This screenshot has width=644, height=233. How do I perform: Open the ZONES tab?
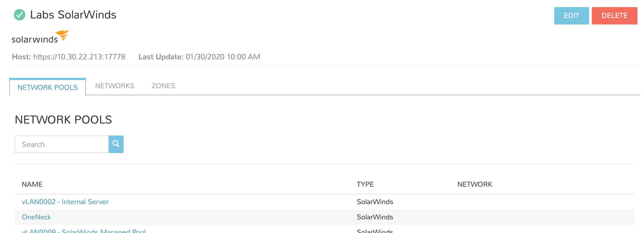[x=163, y=86]
